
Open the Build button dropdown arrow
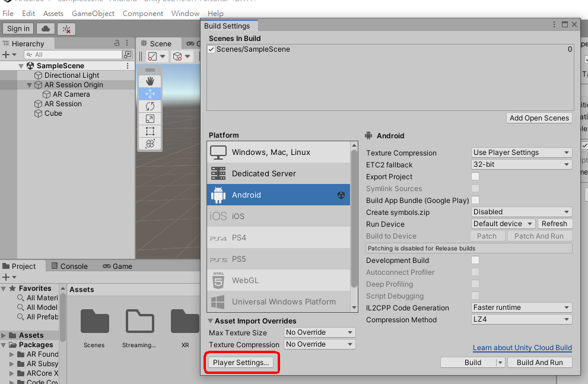click(500, 363)
